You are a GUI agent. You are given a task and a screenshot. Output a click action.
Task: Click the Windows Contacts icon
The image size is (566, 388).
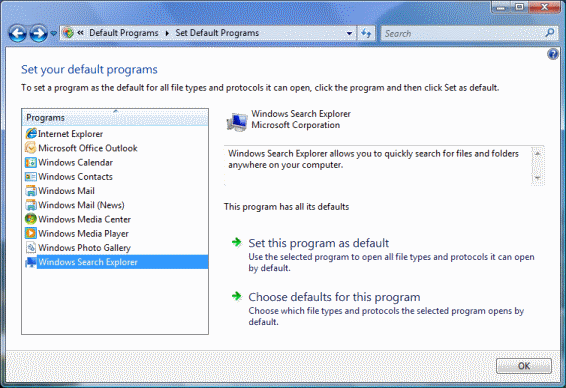(x=31, y=176)
